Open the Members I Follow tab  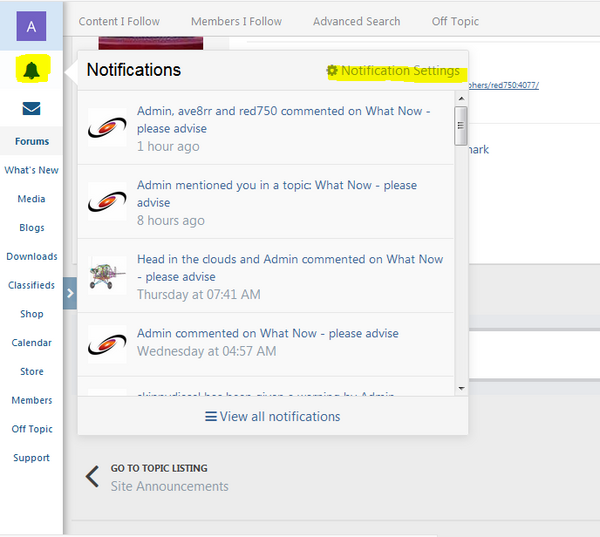pos(236,21)
